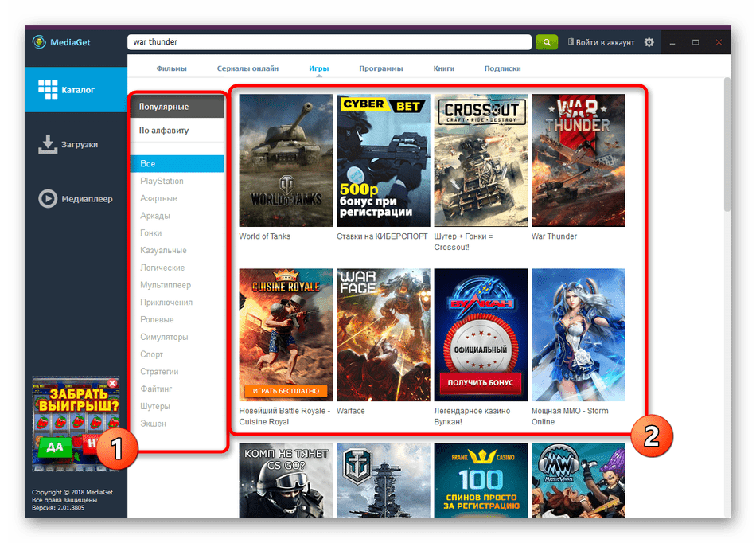Select the Экшен category
This screenshot has width=756, height=543.
[153, 424]
